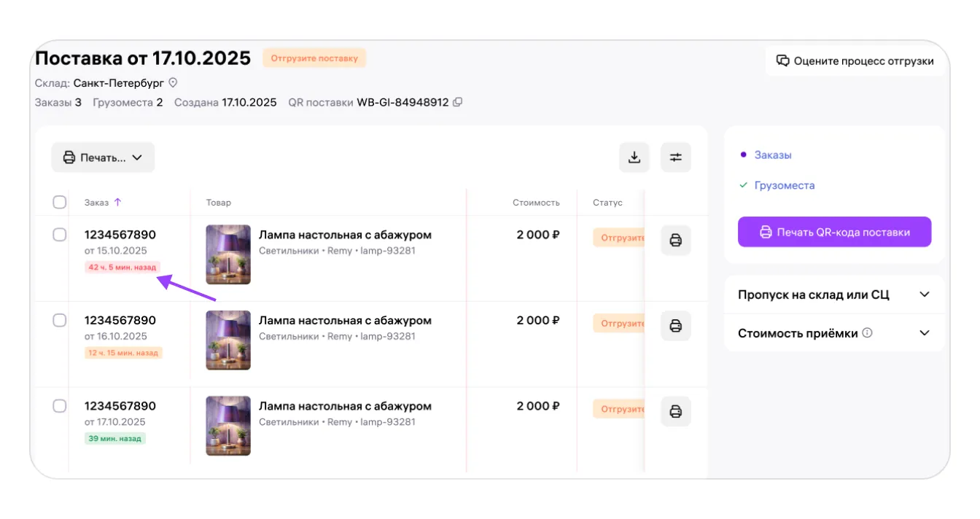Screen dimensions: 980x519
Task: Click Оцените процесс отгрузки button
Action: (x=855, y=61)
